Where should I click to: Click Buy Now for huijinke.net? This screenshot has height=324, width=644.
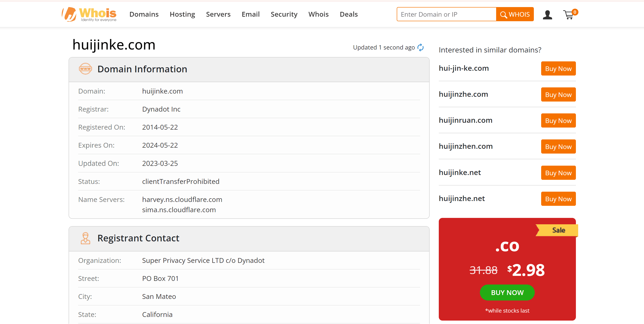click(558, 173)
